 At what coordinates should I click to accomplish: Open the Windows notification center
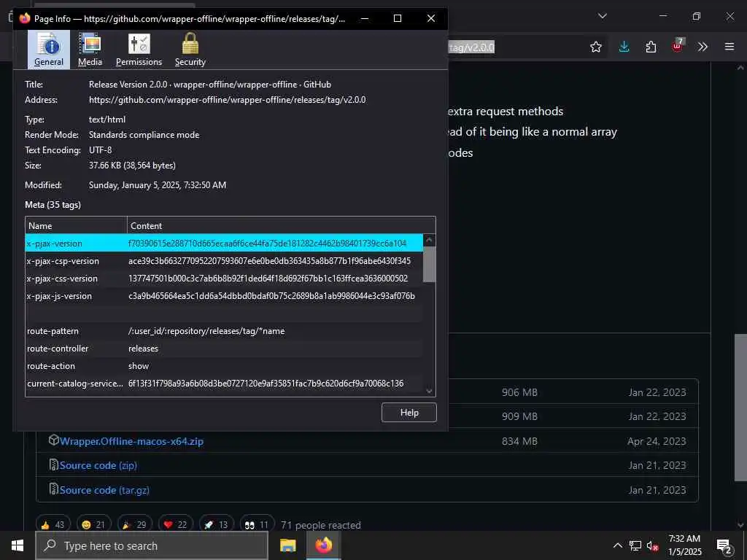pyautogui.click(x=724, y=545)
